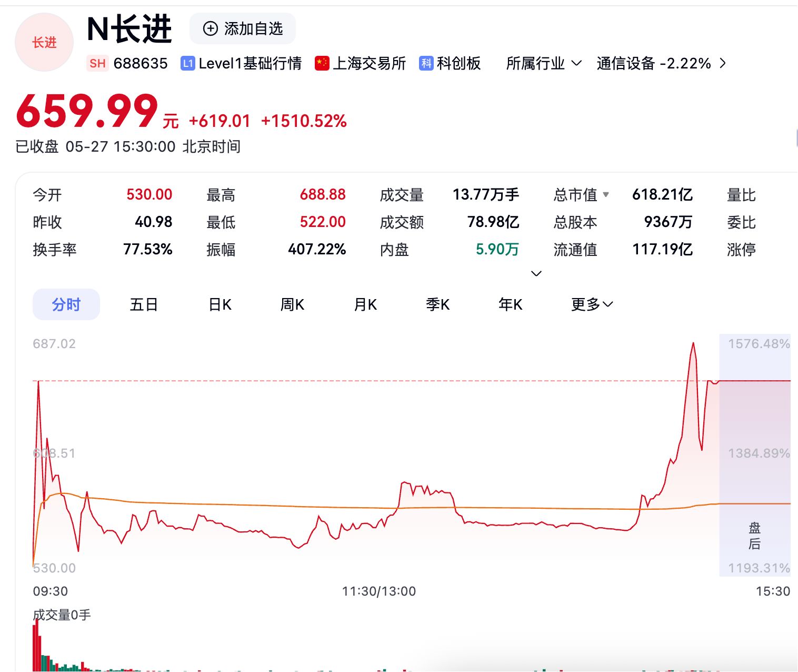Viewport: 798px width, 672px height.
Task: Switch to the 年K chart tab
Action: point(510,304)
